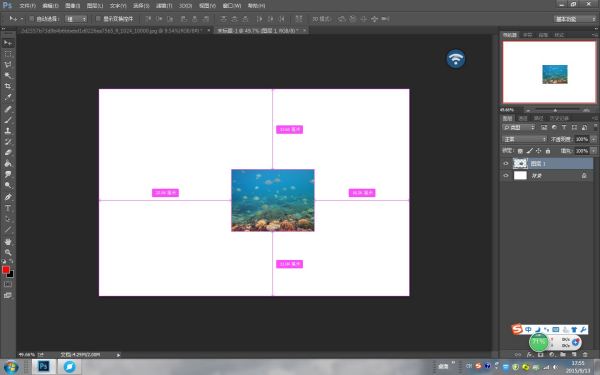Viewport: 600px width, 375px height.
Task: Toggle lock transparent pixels icon
Action: [520, 151]
